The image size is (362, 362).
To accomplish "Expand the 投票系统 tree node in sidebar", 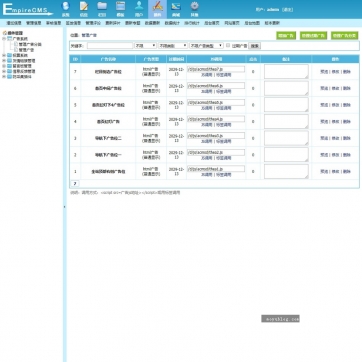I will point(4,55).
